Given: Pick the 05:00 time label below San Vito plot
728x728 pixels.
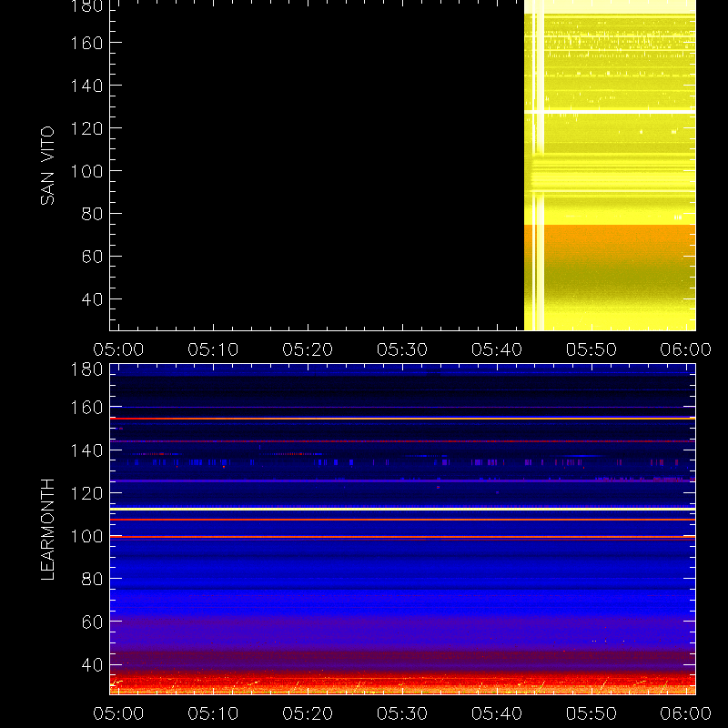Looking at the screenshot, I should [118, 349].
